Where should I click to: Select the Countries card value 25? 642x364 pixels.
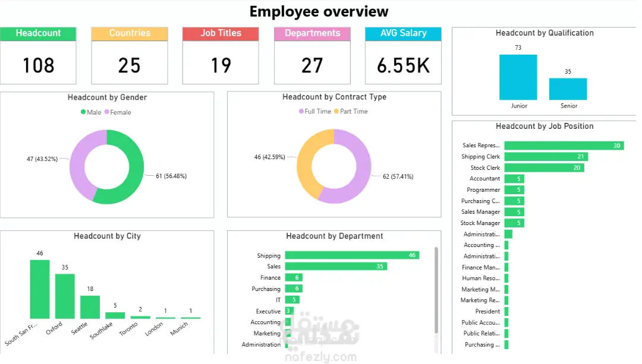[130, 65]
